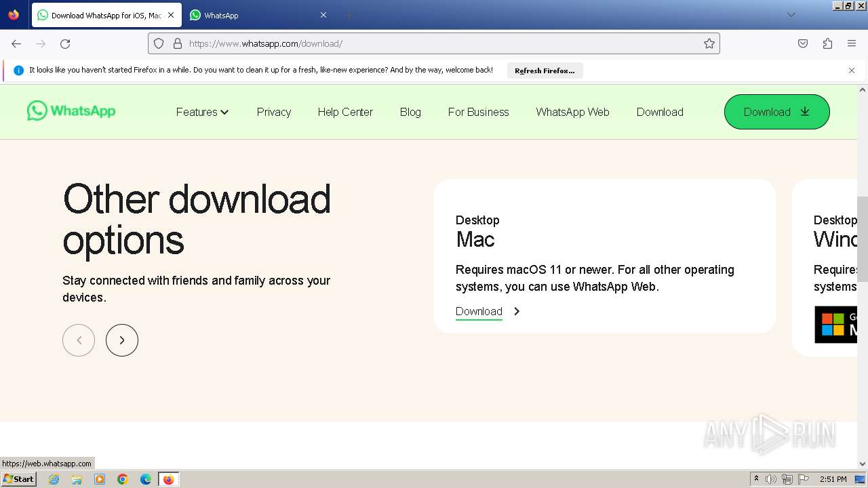Click the 'Mac' card title
Image resolution: width=868 pixels, height=488 pixels.
[x=475, y=239]
